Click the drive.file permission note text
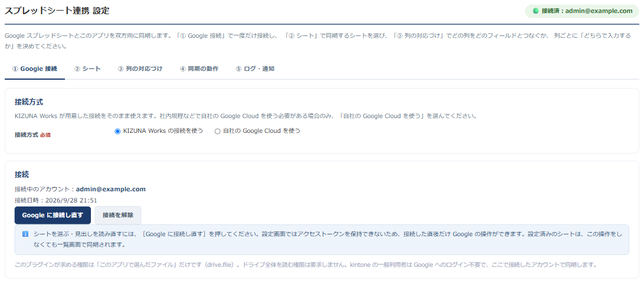The image size is (644, 284). pos(305,265)
